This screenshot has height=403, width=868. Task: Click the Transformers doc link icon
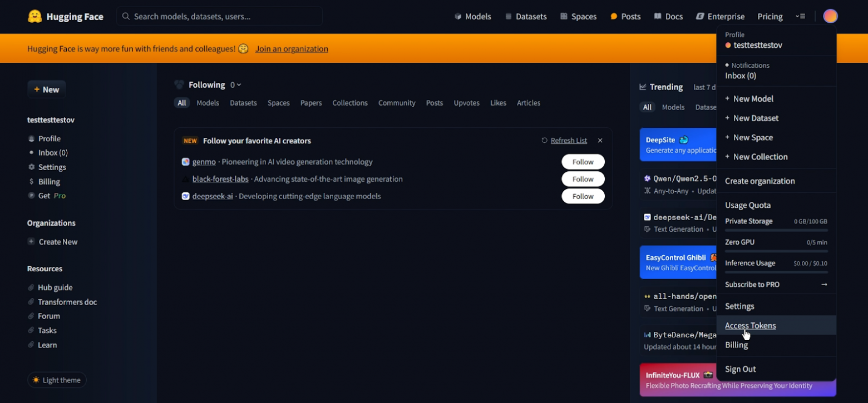tap(32, 302)
